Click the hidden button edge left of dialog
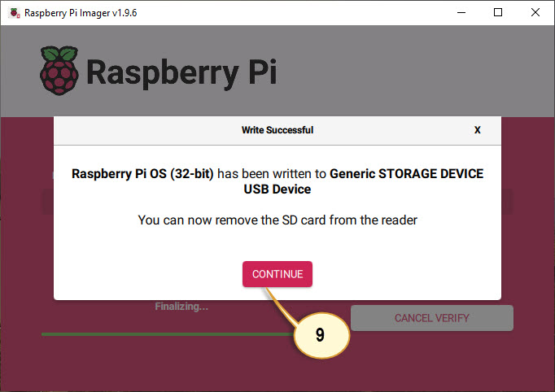Viewport: 555px width, 392px height. [x=47, y=203]
